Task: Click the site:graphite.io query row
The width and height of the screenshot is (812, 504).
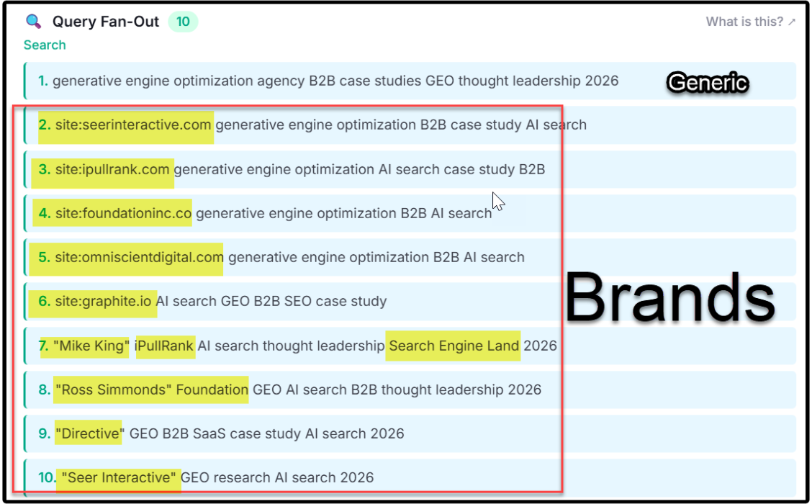Action: click(x=410, y=302)
